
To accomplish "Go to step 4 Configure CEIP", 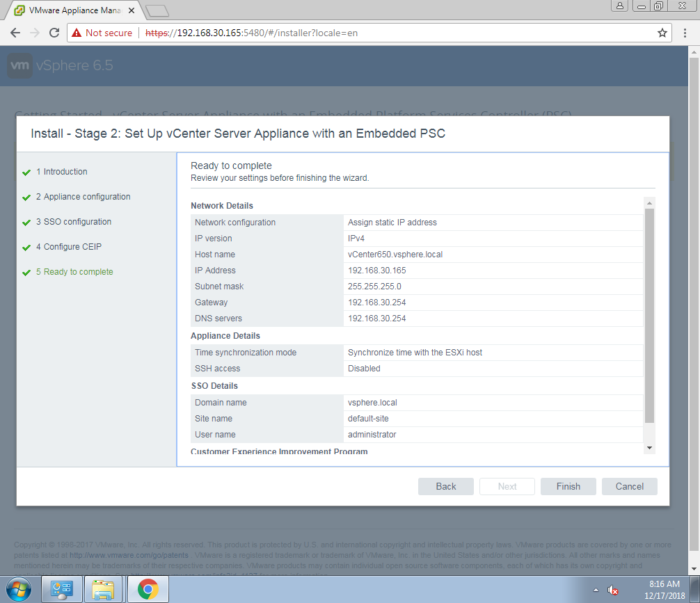I will [x=69, y=246].
